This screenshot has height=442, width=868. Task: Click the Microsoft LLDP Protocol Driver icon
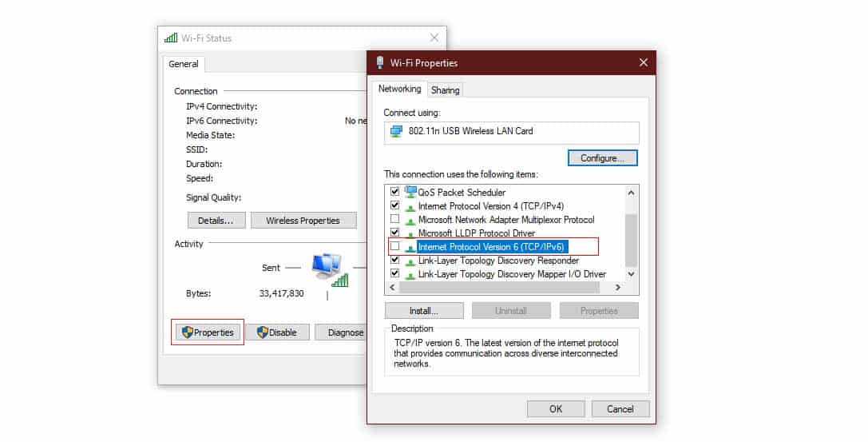(x=410, y=234)
